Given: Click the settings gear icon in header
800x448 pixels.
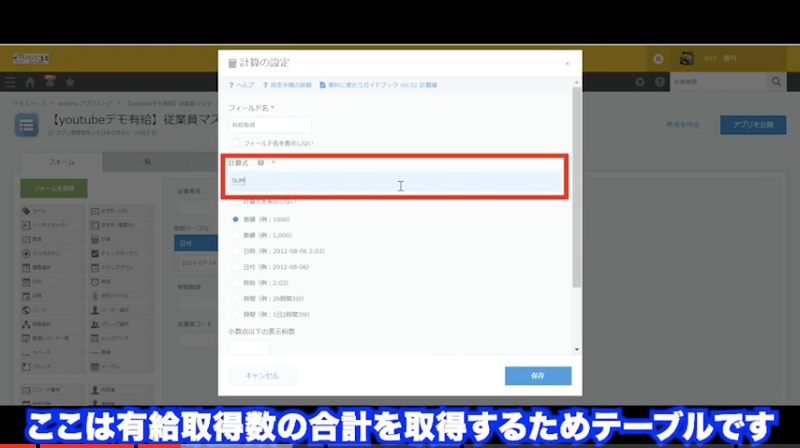Looking at the screenshot, I should (641, 81).
